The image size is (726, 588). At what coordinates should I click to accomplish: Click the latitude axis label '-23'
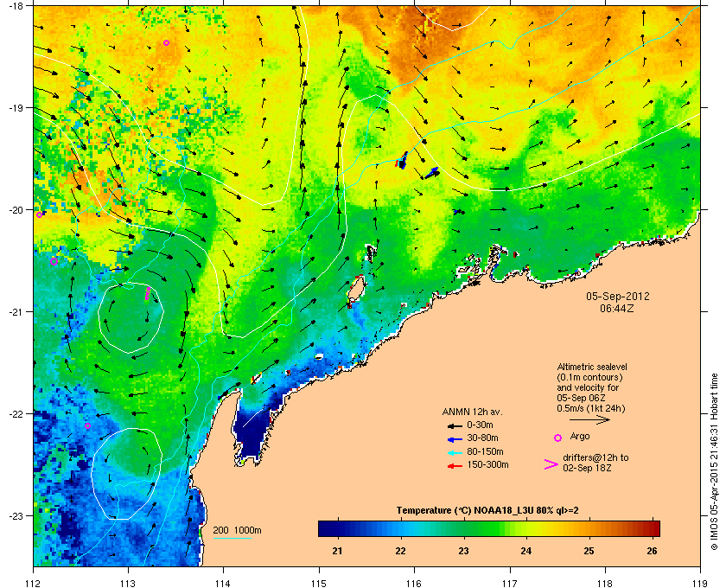16,515
